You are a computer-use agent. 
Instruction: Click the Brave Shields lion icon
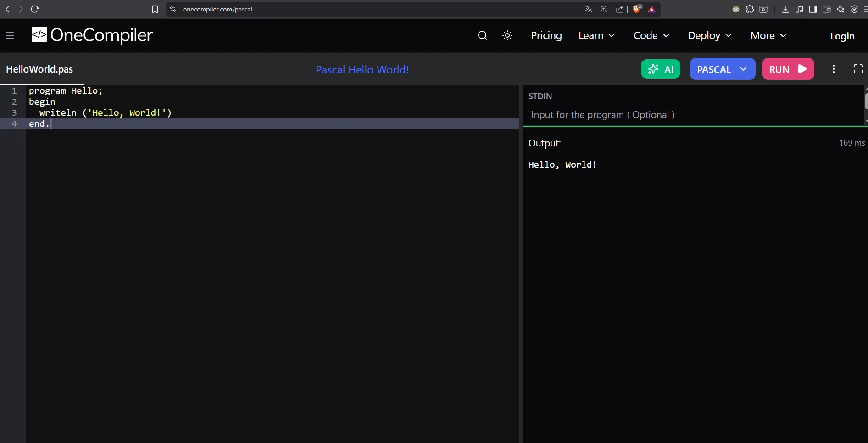click(x=636, y=9)
